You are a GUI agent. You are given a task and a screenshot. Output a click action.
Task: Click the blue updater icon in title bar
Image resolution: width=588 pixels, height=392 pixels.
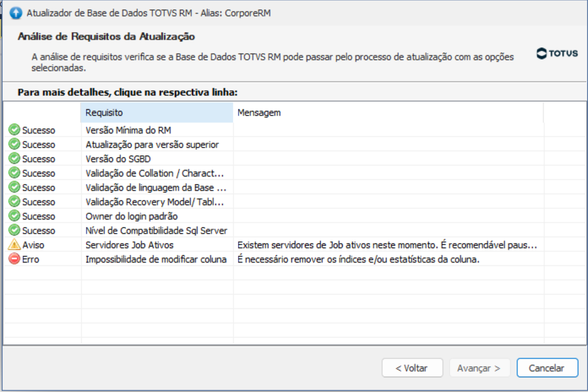tap(16, 13)
